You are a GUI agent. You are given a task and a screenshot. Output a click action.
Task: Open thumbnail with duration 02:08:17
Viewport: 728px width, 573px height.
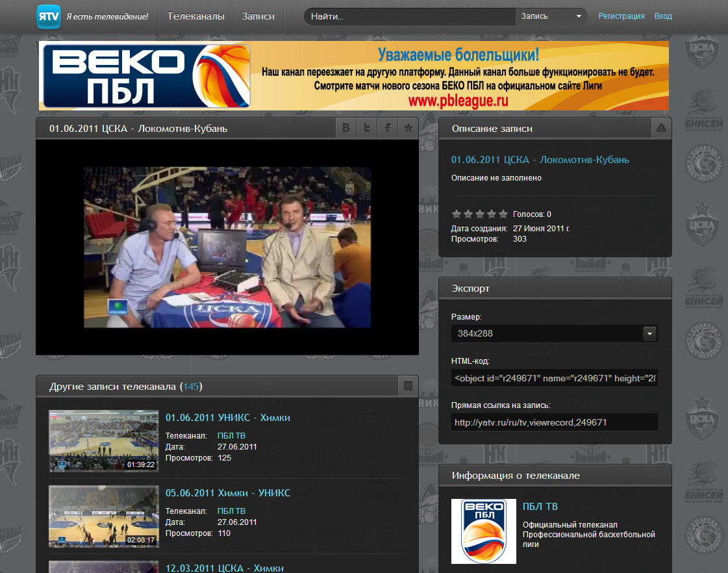pyautogui.click(x=103, y=516)
